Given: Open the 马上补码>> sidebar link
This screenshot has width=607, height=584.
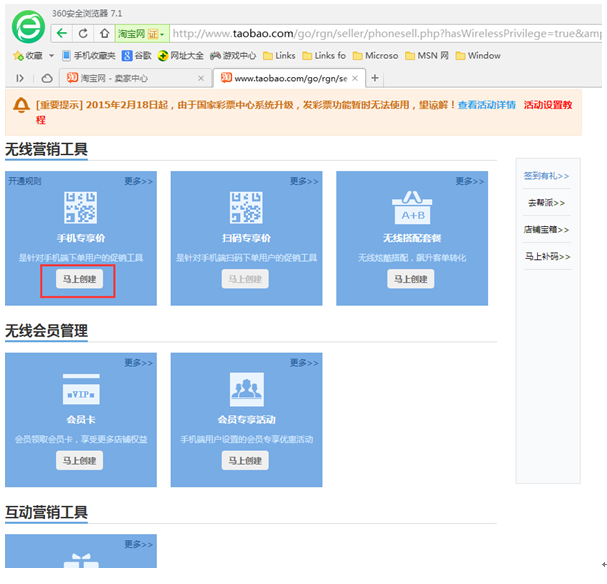Looking at the screenshot, I should tap(547, 257).
